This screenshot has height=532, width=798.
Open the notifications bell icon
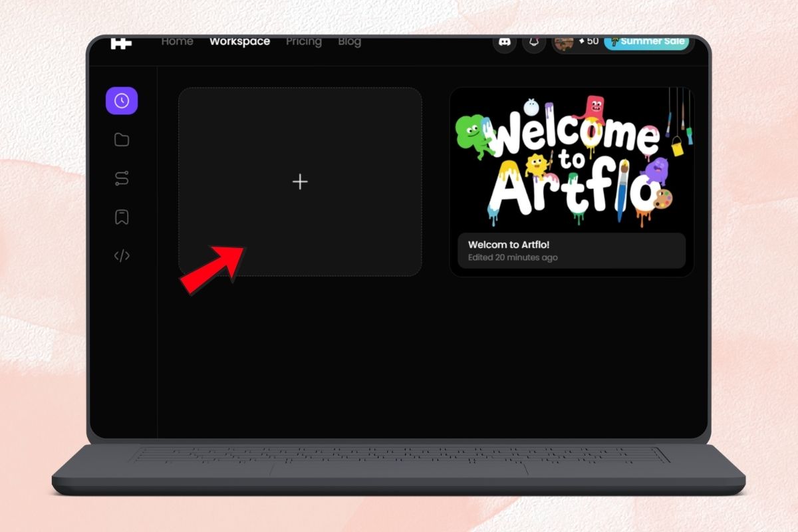point(533,43)
